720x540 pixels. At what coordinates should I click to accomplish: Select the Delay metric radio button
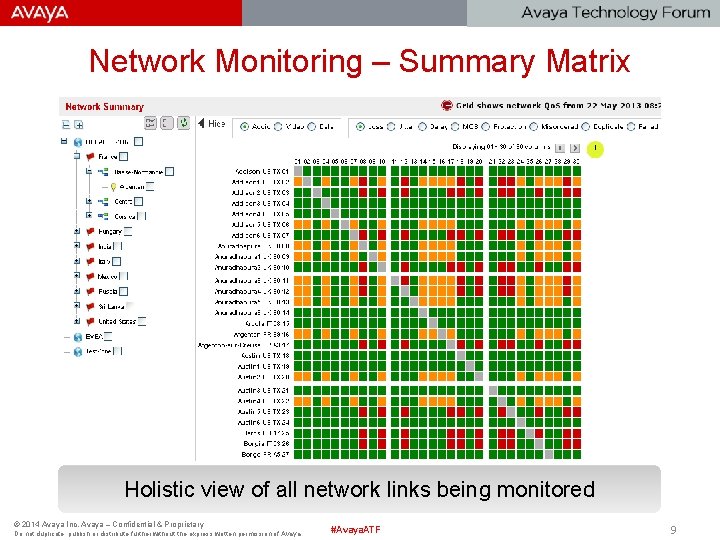tap(422, 126)
